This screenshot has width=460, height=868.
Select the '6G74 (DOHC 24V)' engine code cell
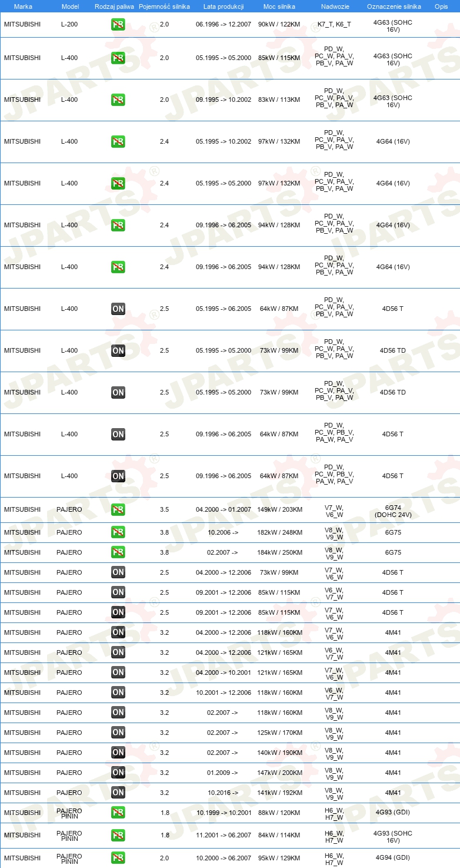(x=393, y=511)
